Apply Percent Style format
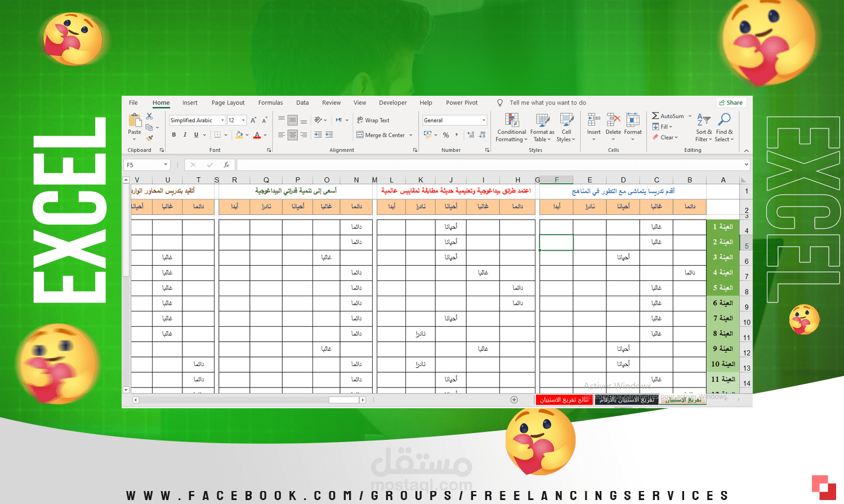The height and width of the screenshot is (504, 844). click(x=446, y=135)
